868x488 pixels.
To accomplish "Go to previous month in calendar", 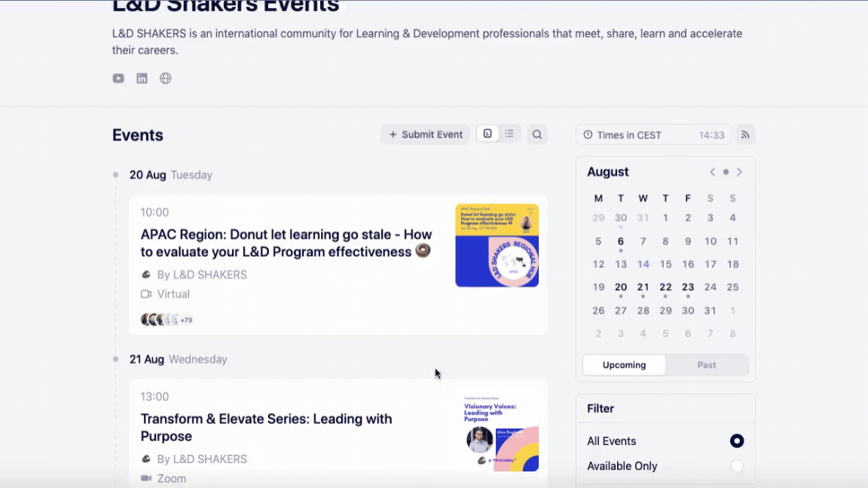I will pos(713,172).
